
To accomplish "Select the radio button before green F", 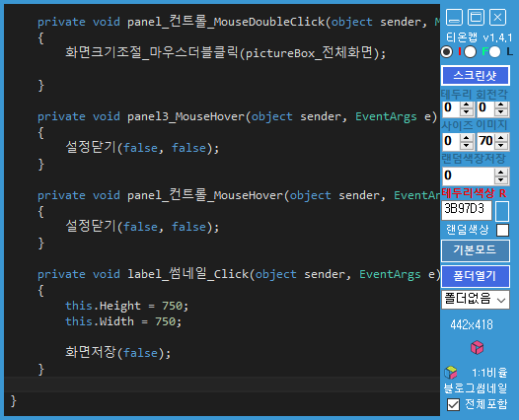I will [470, 52].
